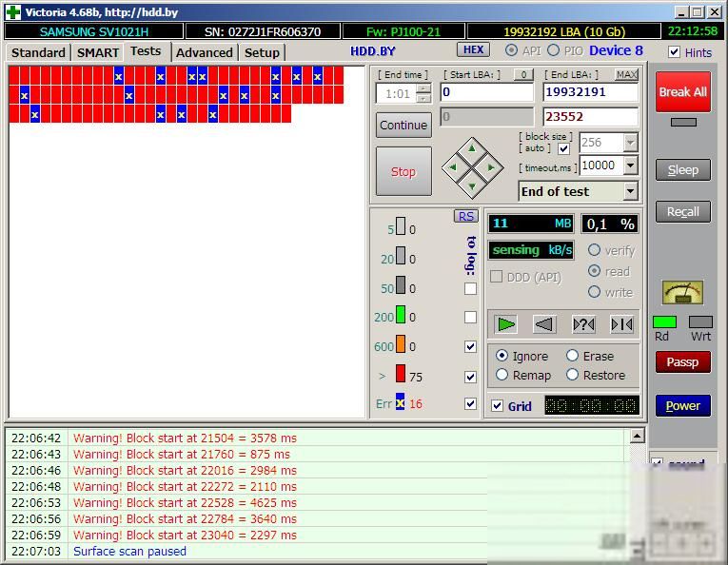Click the Sleep button
Image resolution: width=728 pixels, height=565 pixels.
point(683,169)
